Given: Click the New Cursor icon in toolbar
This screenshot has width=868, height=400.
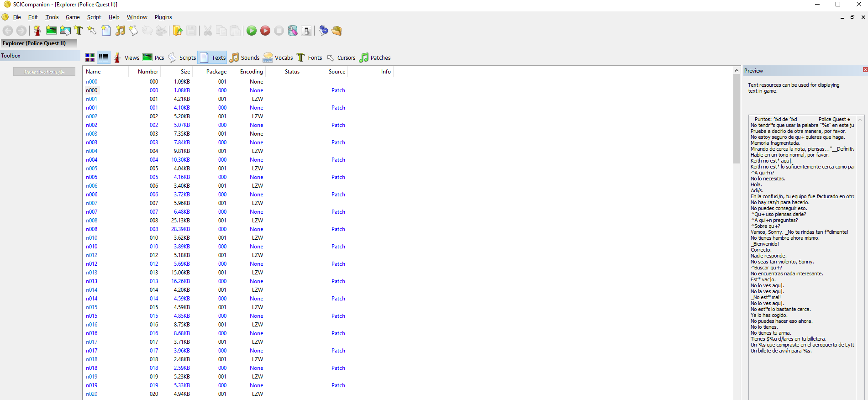Looking at the screenshot, I should 92,31.
